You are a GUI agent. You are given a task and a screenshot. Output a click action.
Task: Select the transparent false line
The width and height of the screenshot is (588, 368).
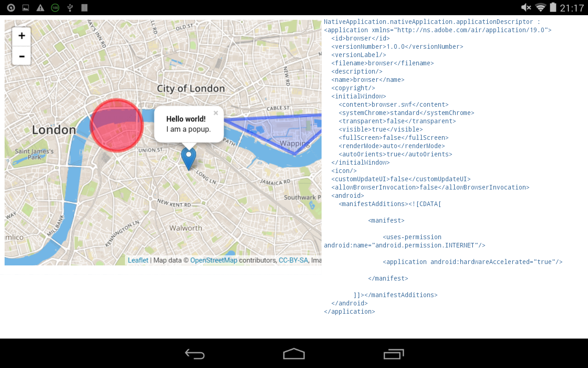point(397,121)
